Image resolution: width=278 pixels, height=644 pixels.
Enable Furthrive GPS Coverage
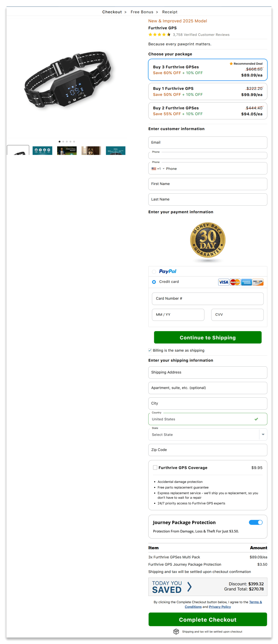[x=155, y=467]
